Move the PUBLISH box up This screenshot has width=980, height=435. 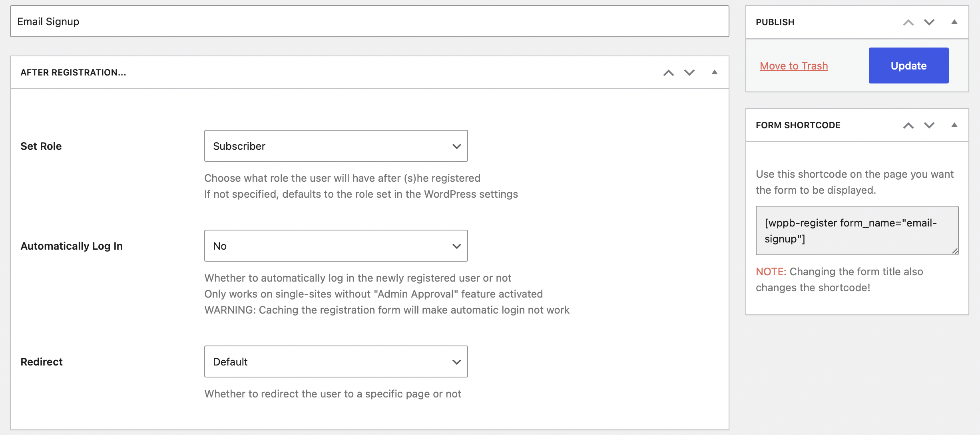pos(909,23)
